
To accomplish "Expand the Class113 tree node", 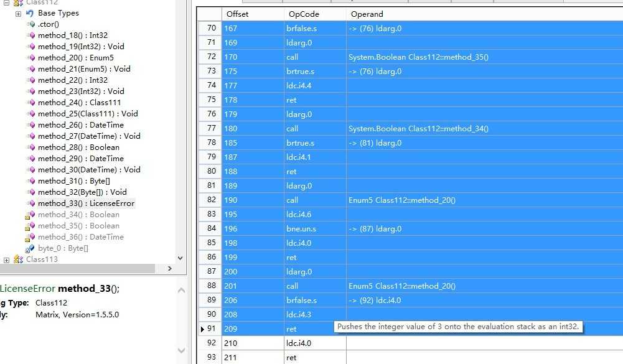I will tap(6, 260).
